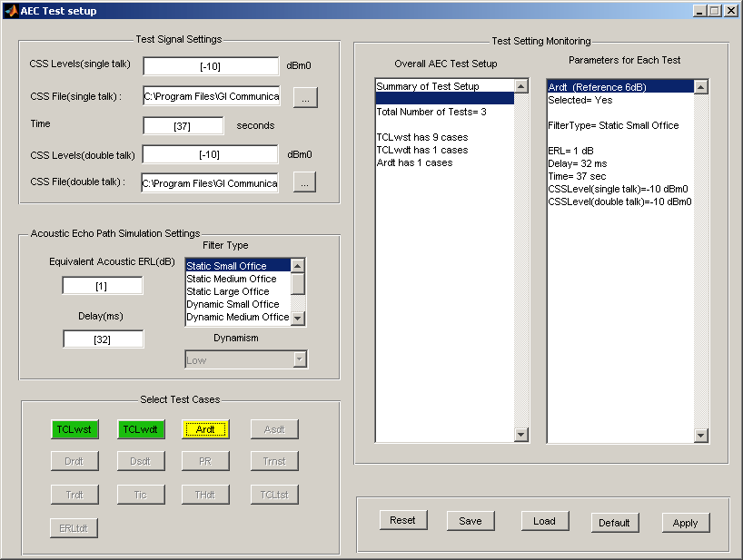Select 'Selected= Yes' parameter row
This screenshot has width=743, height=560.
coord(620,100)
